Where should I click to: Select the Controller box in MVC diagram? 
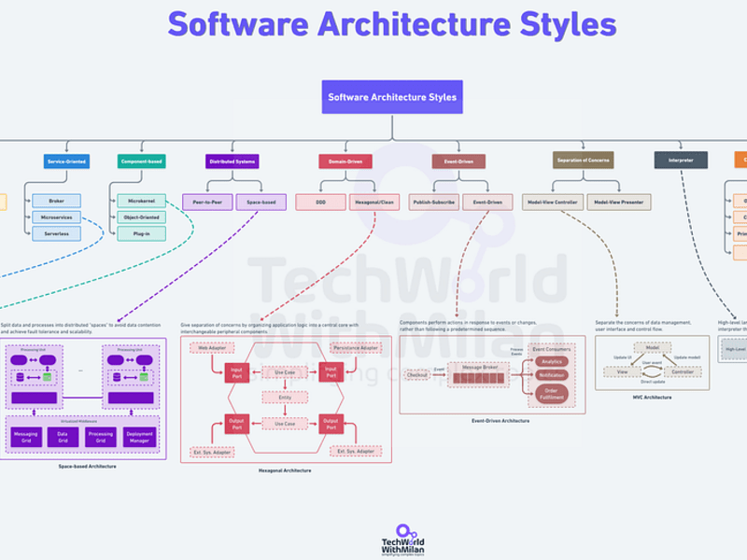pos(683,371)
